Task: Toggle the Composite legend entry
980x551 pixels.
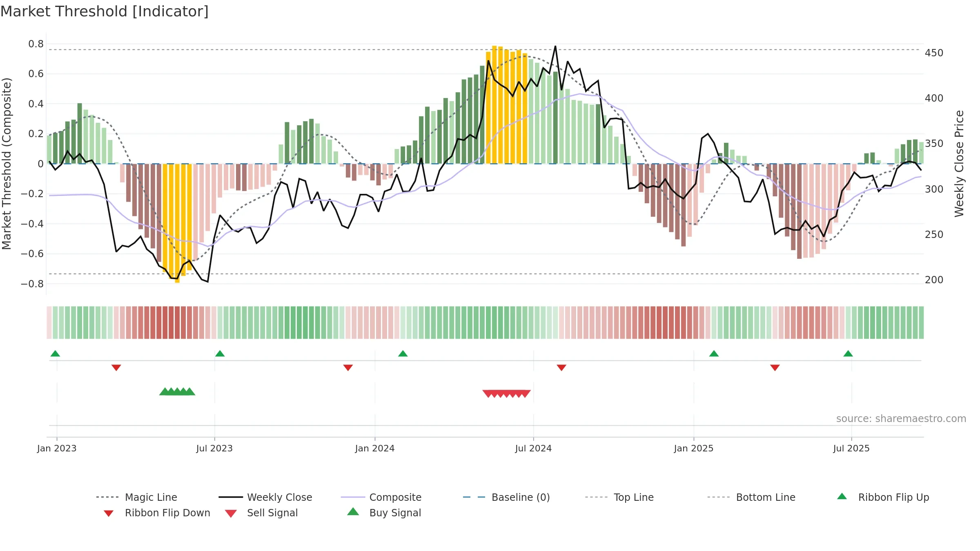Action: tap(381, 497)
